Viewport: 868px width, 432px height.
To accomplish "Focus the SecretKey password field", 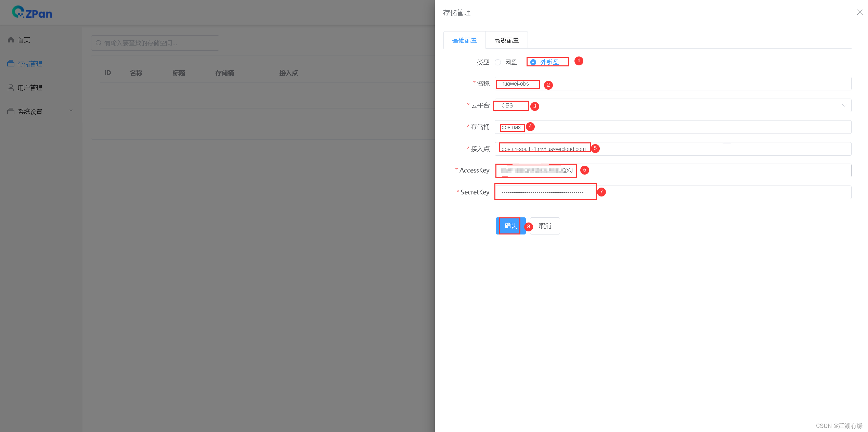I will 673,192.
